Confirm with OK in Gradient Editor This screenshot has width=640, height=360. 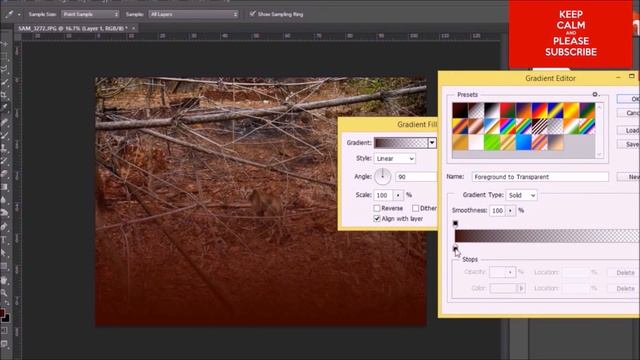[x=629, y=99]
